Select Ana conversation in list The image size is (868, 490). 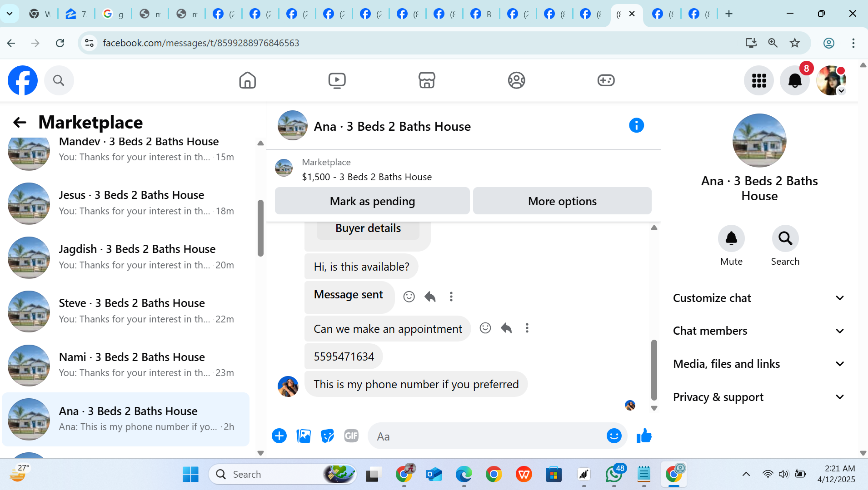click(126, 419)
